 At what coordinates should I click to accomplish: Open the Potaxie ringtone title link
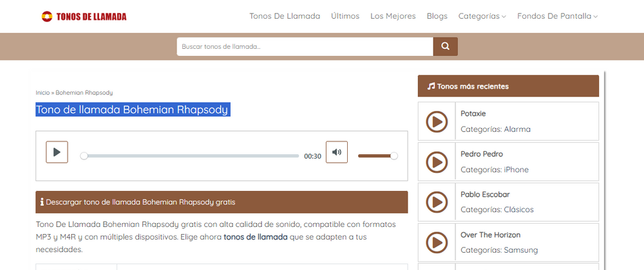pos(473,114)
